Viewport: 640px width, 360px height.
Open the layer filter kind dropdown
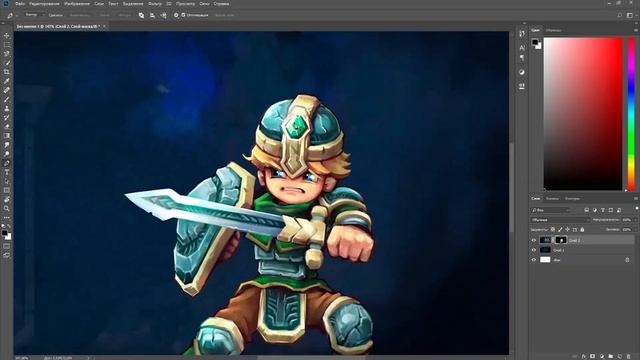(x=551, y=210)
